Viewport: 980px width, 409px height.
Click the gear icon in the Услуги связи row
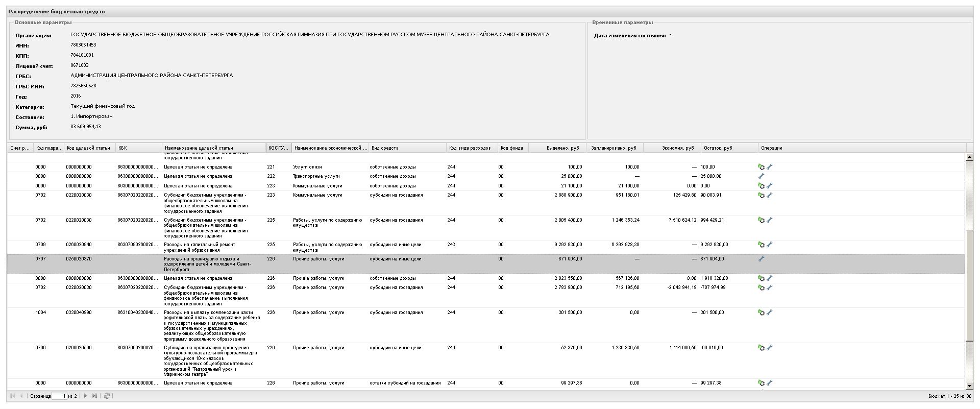coord(761,167)
